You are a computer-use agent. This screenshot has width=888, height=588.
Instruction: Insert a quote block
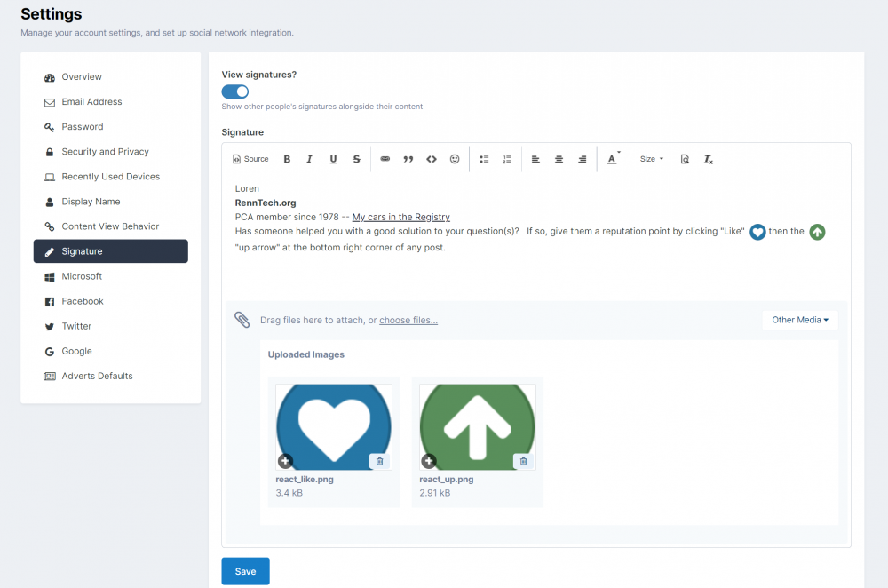pos(408,159)
